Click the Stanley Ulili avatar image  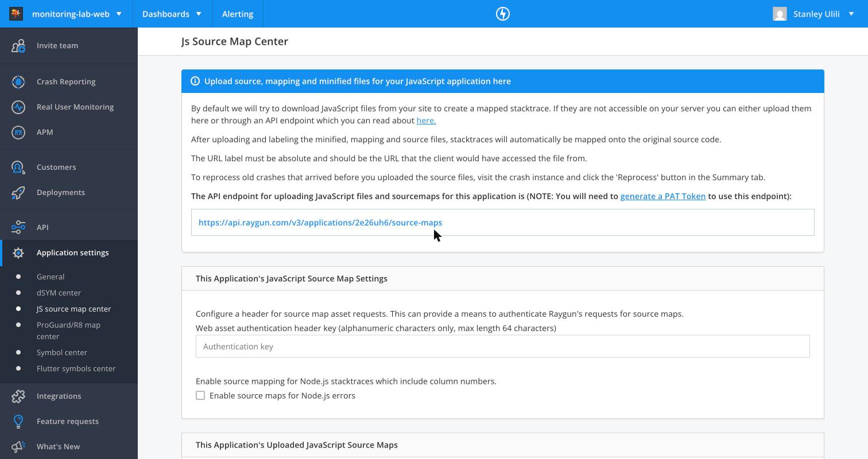(780, 14)
